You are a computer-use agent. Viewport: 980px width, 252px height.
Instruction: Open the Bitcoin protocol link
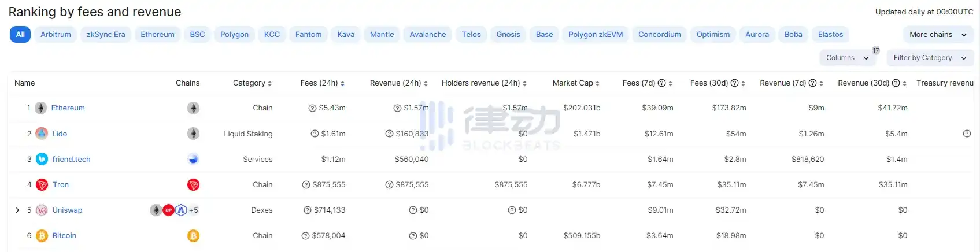tap(64, 235)
